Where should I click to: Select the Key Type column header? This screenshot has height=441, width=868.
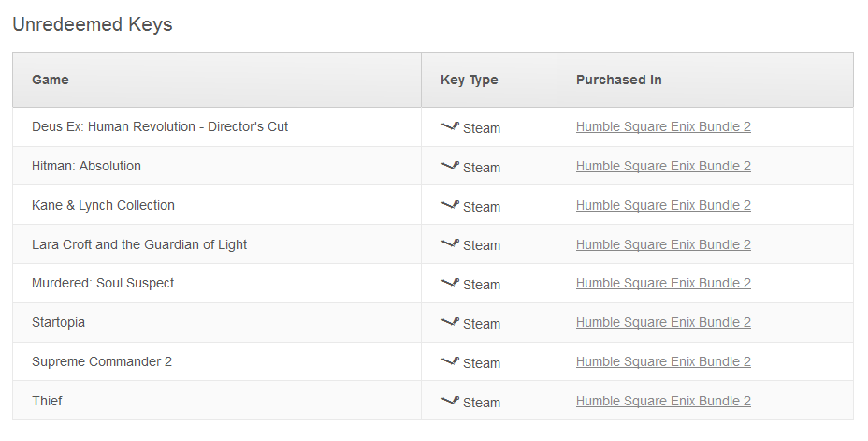click(469, 80)
